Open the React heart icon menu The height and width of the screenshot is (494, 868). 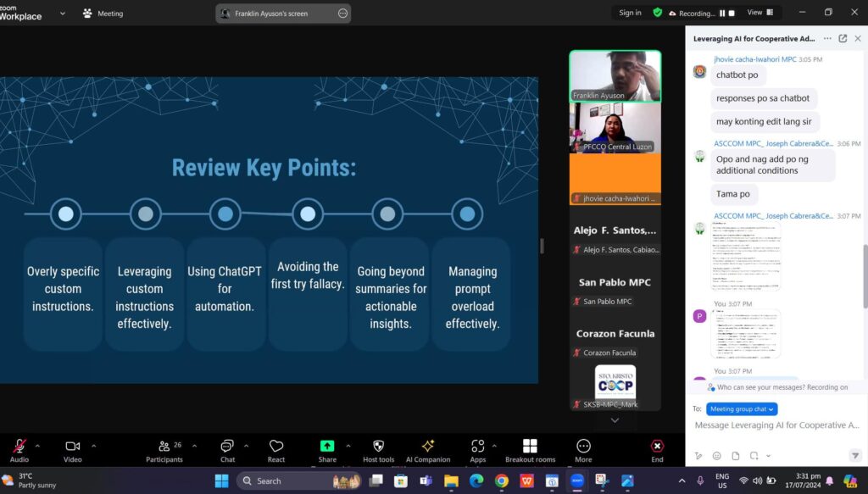tap(276, 450)
